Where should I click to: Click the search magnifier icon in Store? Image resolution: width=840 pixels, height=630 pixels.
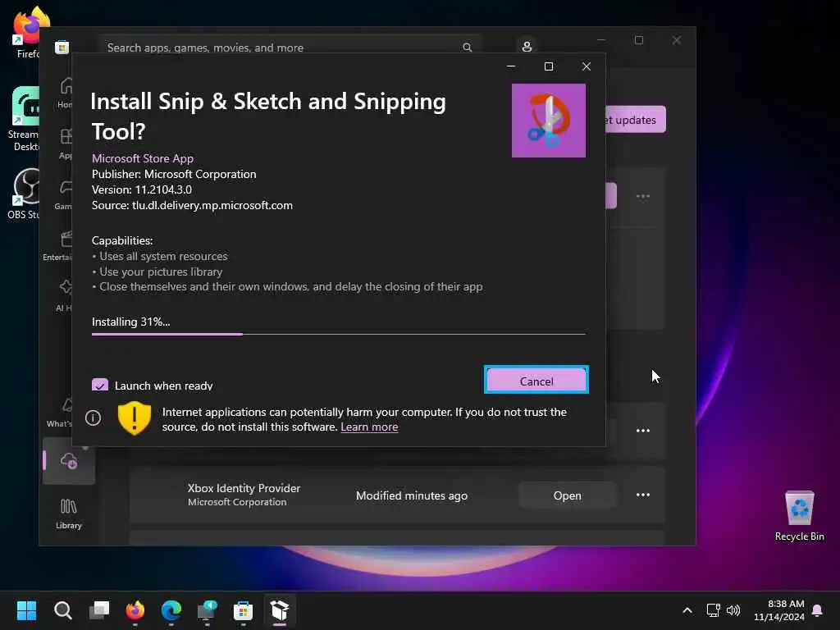coord(467,48)
